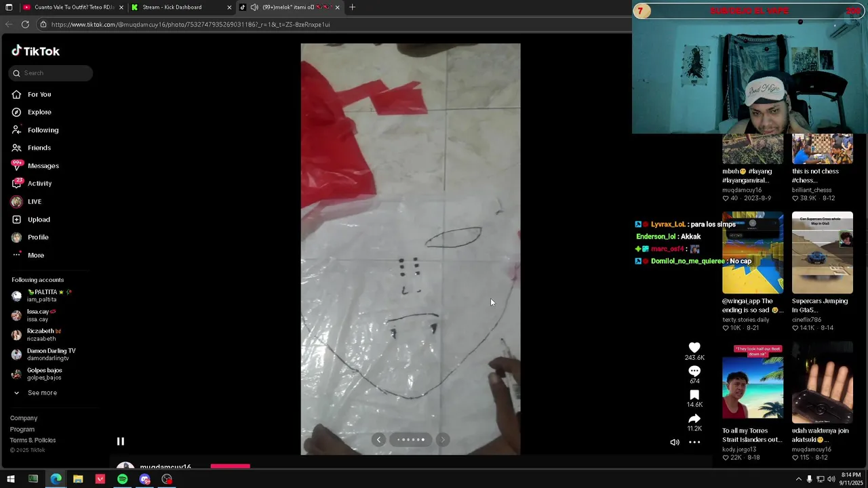Click the brilliant_chess author name
Viewport: 868px width, 488px height.
(x=812, y=190)
